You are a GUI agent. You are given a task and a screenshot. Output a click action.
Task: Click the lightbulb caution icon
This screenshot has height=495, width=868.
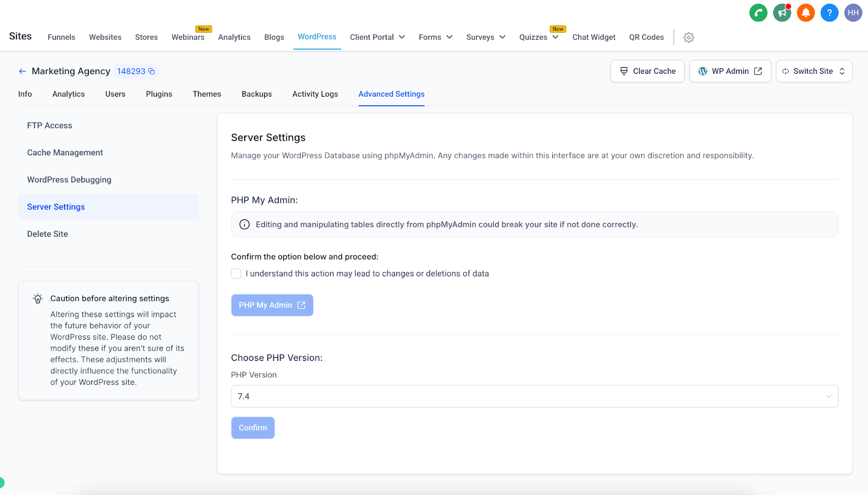click(37, 299)
